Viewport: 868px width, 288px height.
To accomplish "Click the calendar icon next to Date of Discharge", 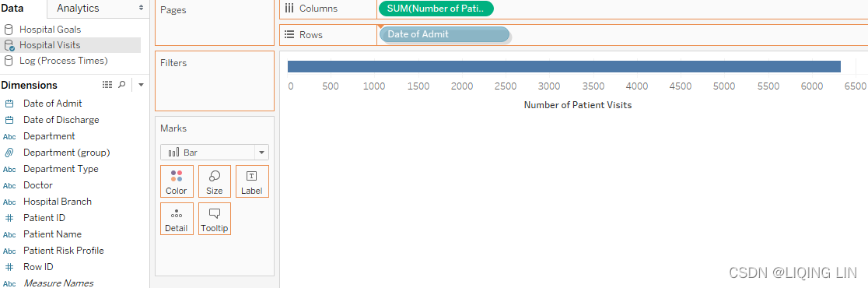I will pyautogui.click(x=9, y=120).
